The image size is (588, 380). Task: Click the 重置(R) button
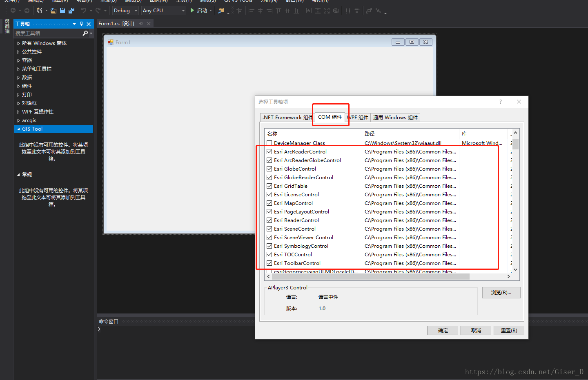click(509, 331)
